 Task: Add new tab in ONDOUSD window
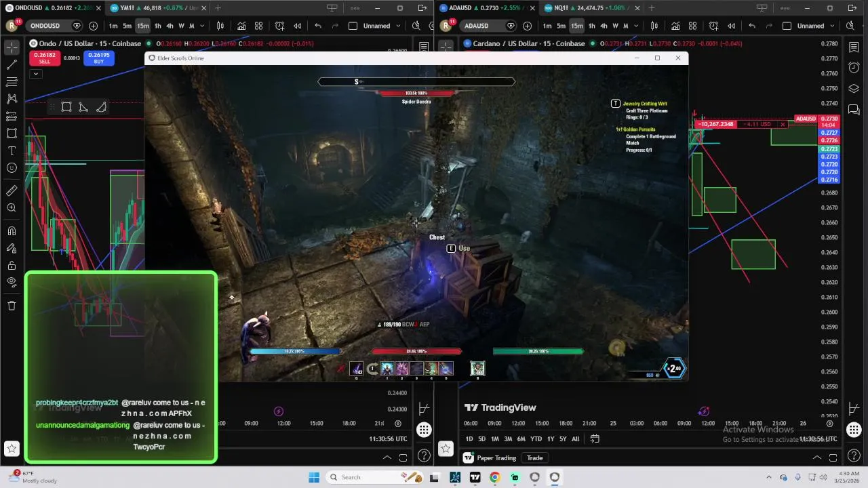coord(218,8)
